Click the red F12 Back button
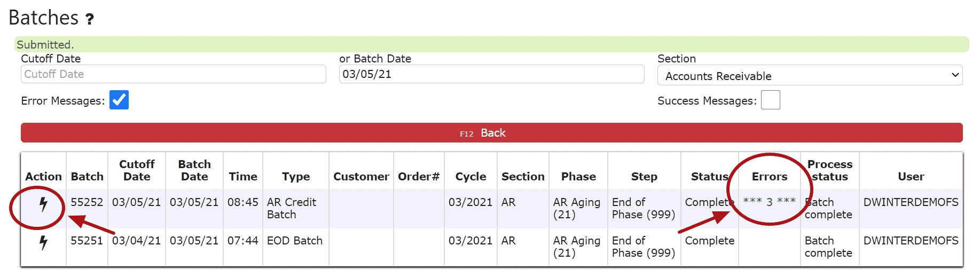This screenshot has height=277, width=980. click(491, 133)
